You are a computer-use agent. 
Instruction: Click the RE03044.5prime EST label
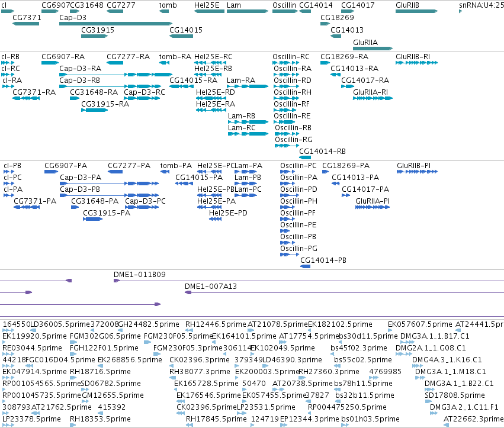(32, 348)
